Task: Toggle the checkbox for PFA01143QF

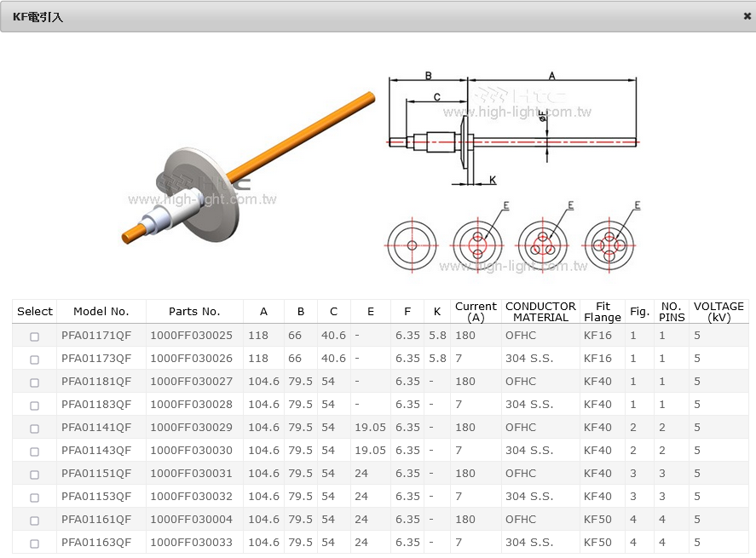Action: click(35, 452)
